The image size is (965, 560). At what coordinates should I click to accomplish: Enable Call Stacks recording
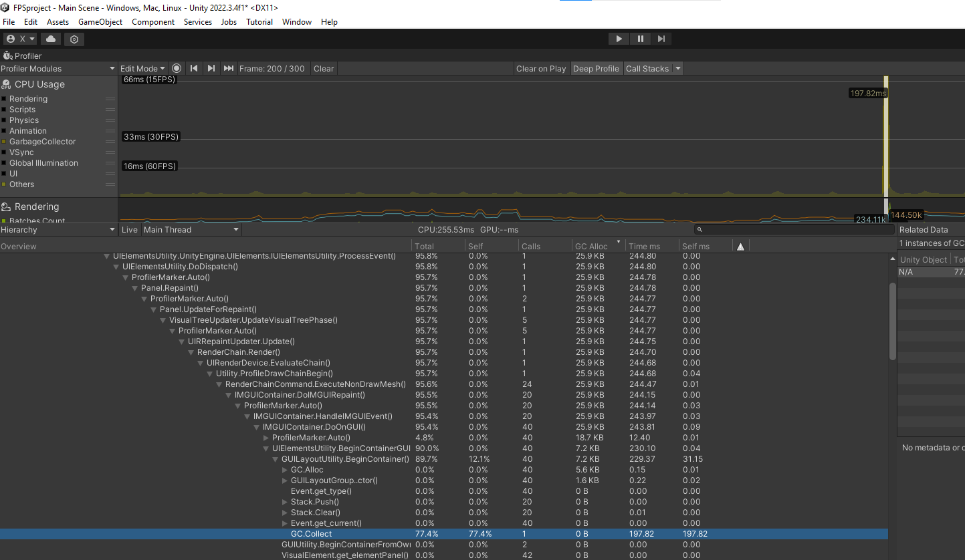pyautogui.click(x=647, y=68)
